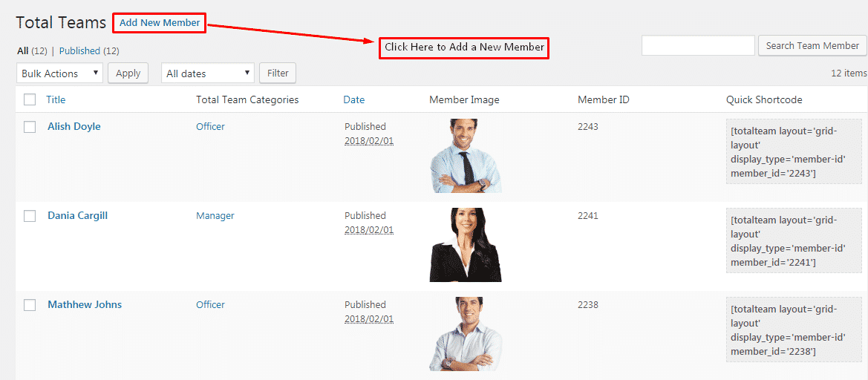Click the published date of Alish Doyle
868x380 pixels.
tap(369, 140)
